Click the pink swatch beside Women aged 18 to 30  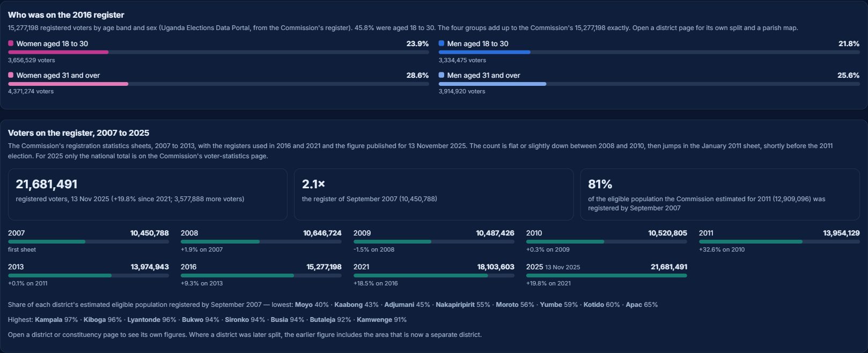11,43
